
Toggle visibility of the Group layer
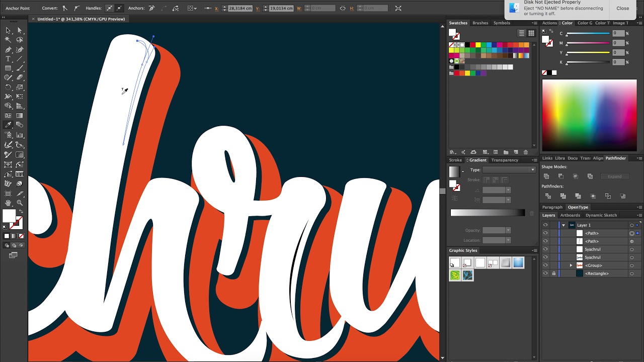(x=545, y=265)
